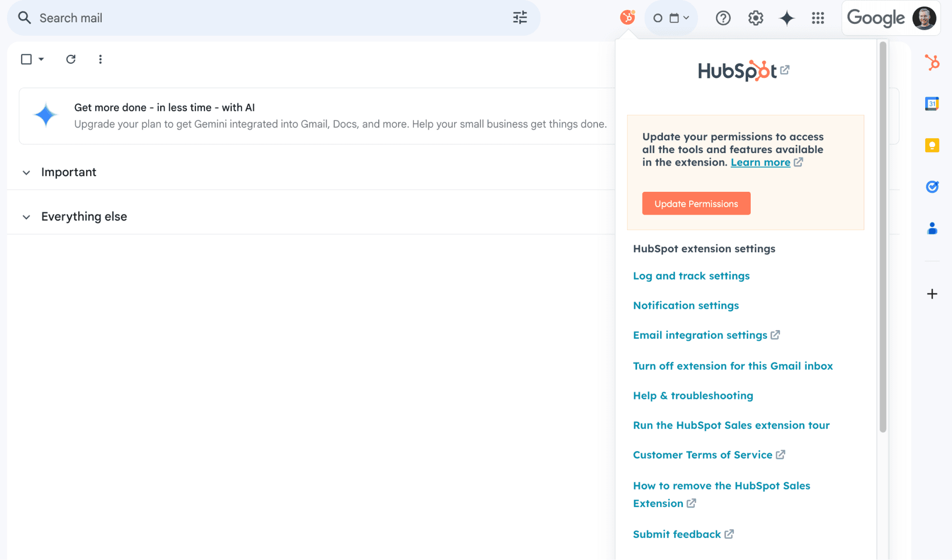Turn off extension for this Gmail inbox
The height and width of the screenshot is (560, 952).
733,366
